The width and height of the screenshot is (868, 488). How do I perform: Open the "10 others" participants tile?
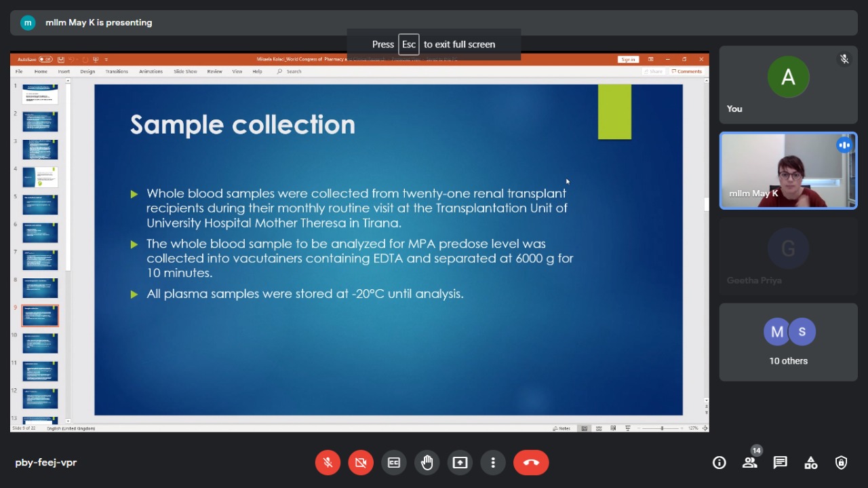788,342
